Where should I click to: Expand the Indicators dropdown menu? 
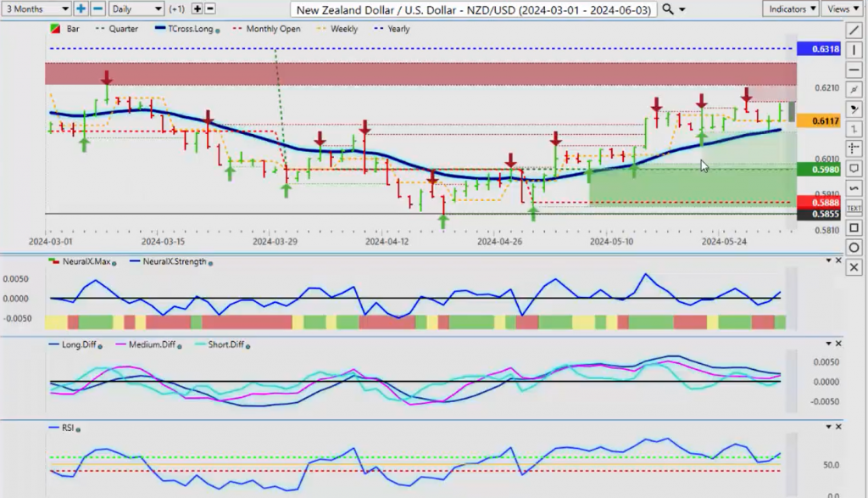pyautogui.click(x=791, y=8)
